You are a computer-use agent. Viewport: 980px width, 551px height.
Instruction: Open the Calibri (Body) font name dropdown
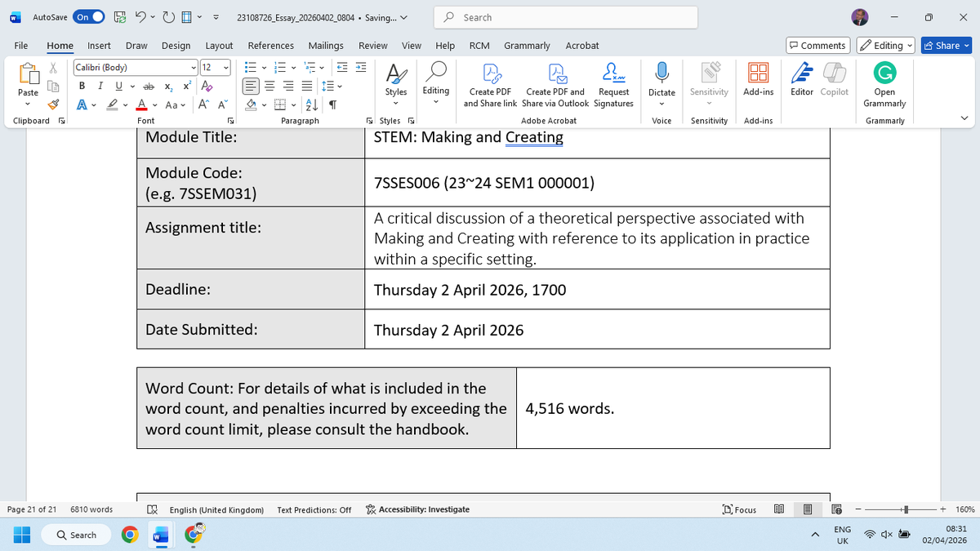pyautogui.click(x=194, y=68)
